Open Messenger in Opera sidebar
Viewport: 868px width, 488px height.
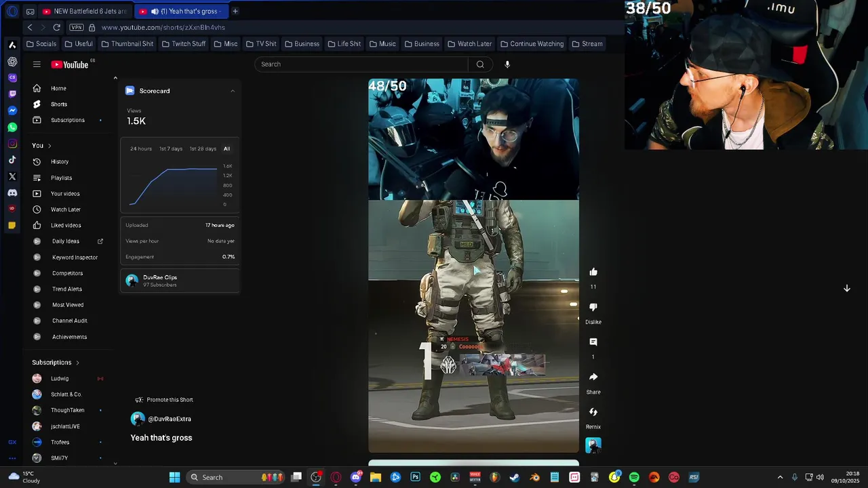click(x=12, y=110)
